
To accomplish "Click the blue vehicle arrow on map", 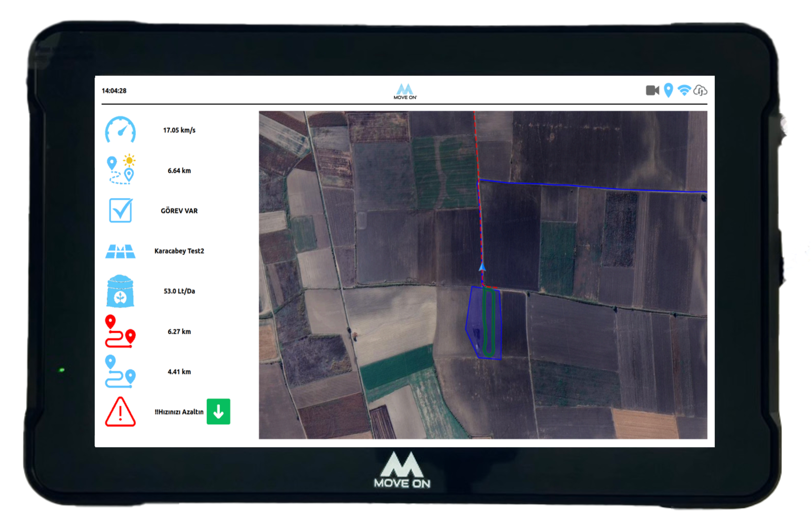I will (482, 267).
